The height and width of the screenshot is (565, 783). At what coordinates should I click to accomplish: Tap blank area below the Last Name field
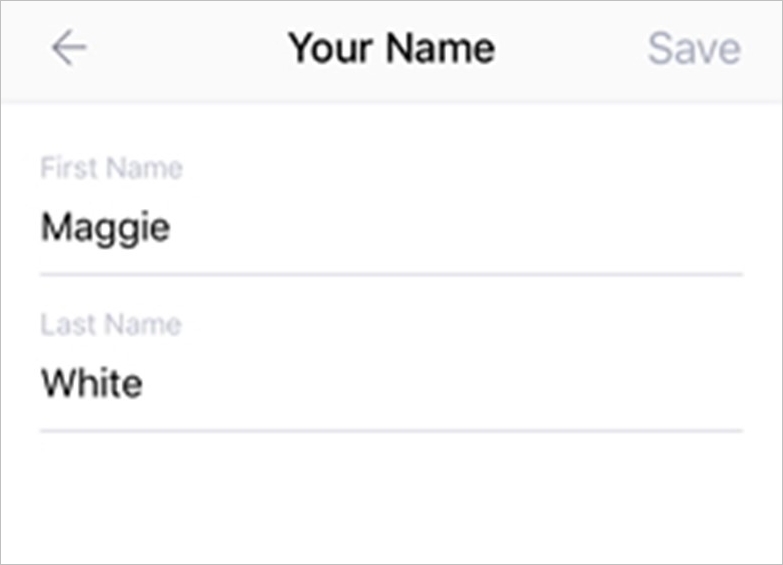pyautogui.click(x=391, y=500)
